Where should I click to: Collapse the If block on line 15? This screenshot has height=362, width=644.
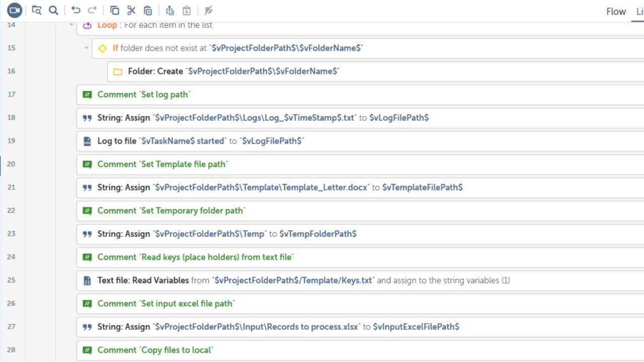pyautogui.click(x=87, y=48)
